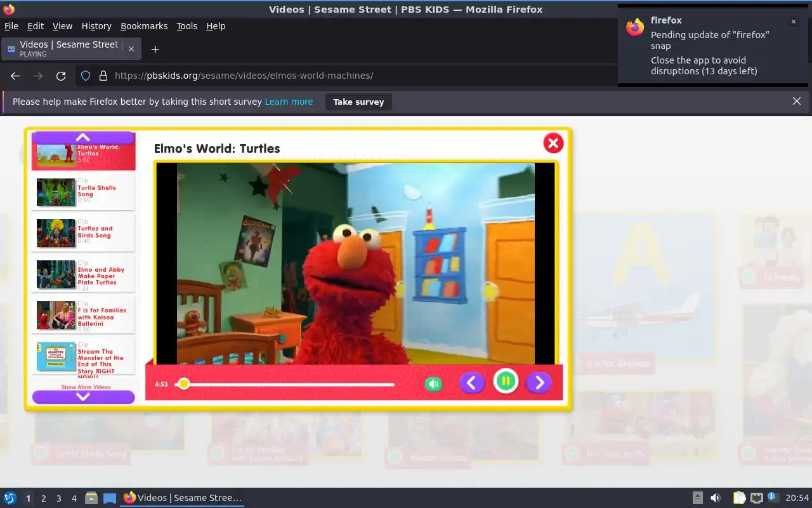Open the Bookmarks menu
Image resolution: width=812 pixels, height=508 pixels.
point(144,26)
